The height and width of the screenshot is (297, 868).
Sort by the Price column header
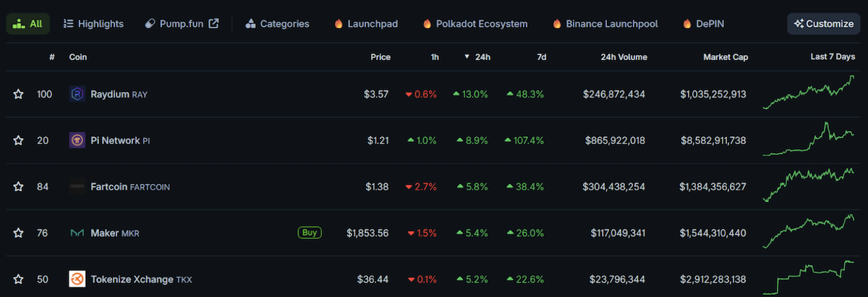pyautogui.click(x=380, y=57)
